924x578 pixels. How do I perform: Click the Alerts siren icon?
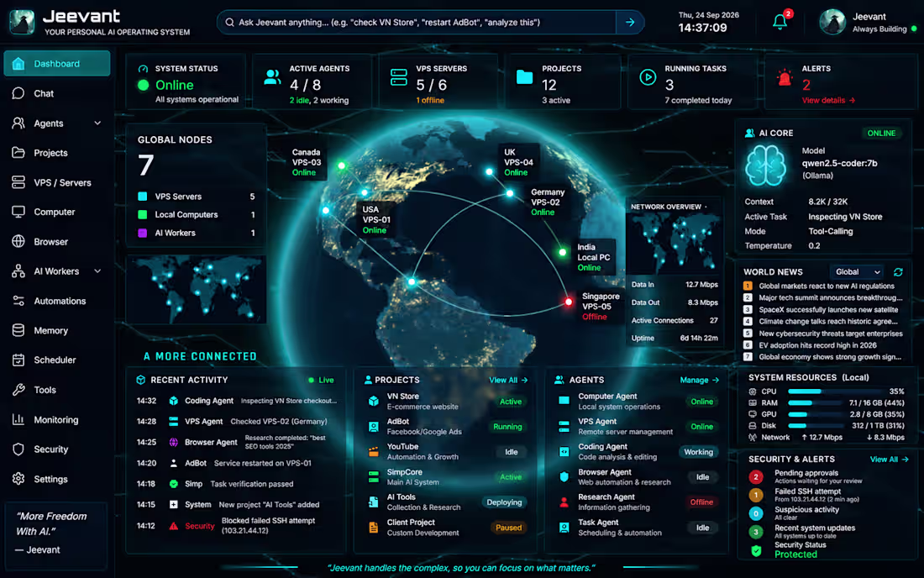(x=785, y=77)
